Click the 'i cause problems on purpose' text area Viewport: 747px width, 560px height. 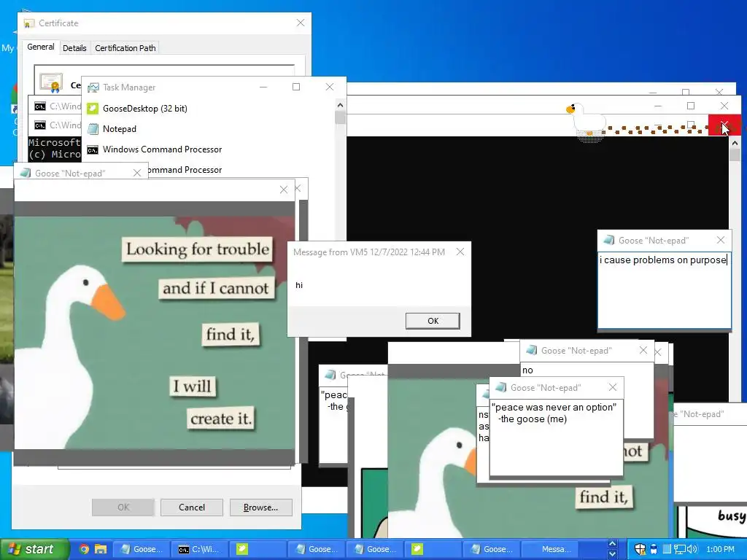click(x=664, y=290)
